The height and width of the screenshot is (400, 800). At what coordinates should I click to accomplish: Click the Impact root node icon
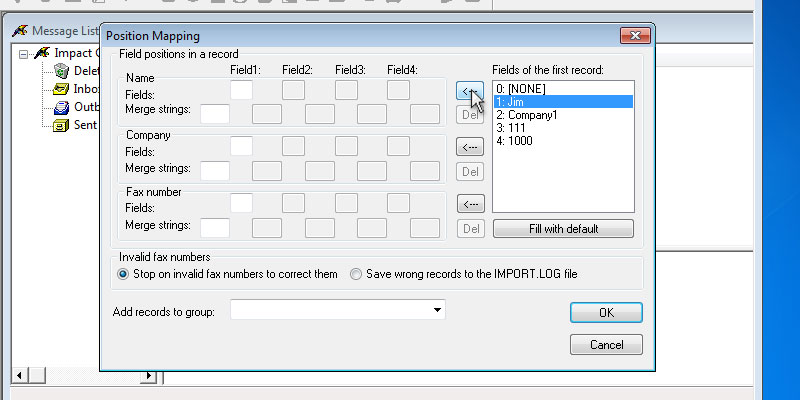click(x=41, y=52)
